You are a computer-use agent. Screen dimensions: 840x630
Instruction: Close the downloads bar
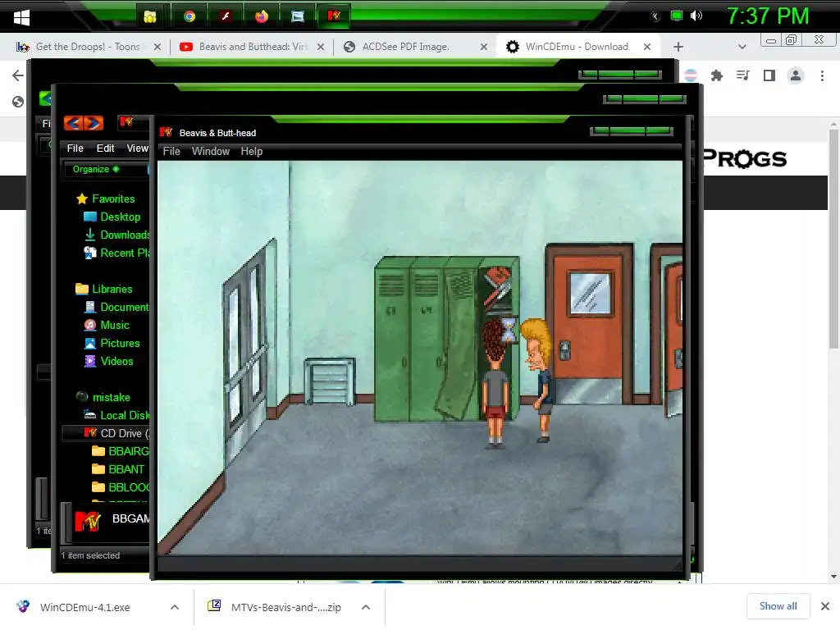pyautogui.click(x=825, y=606)
